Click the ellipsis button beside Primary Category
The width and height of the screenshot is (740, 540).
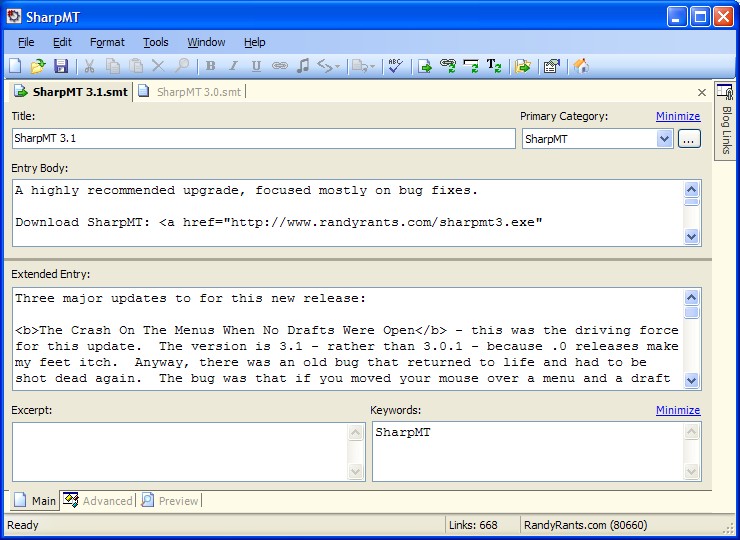coord(689,139)
